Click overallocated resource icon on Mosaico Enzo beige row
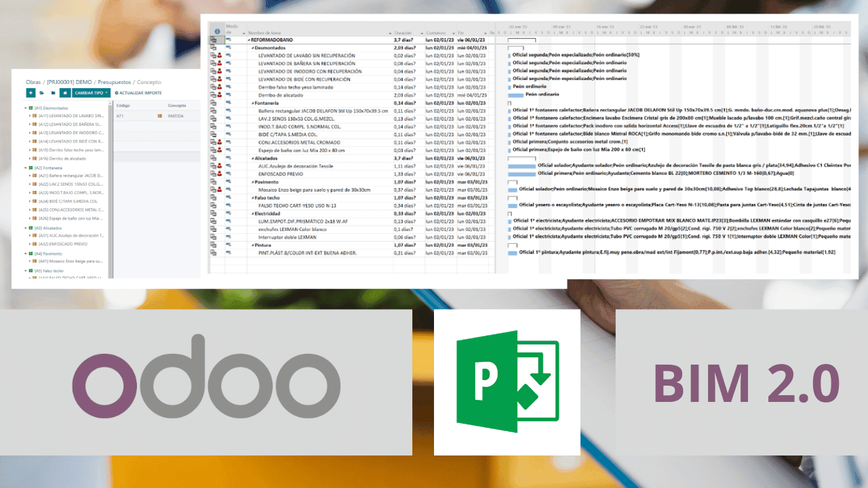The width and height of the screenshot is (868, 488). tap(220, 190)
